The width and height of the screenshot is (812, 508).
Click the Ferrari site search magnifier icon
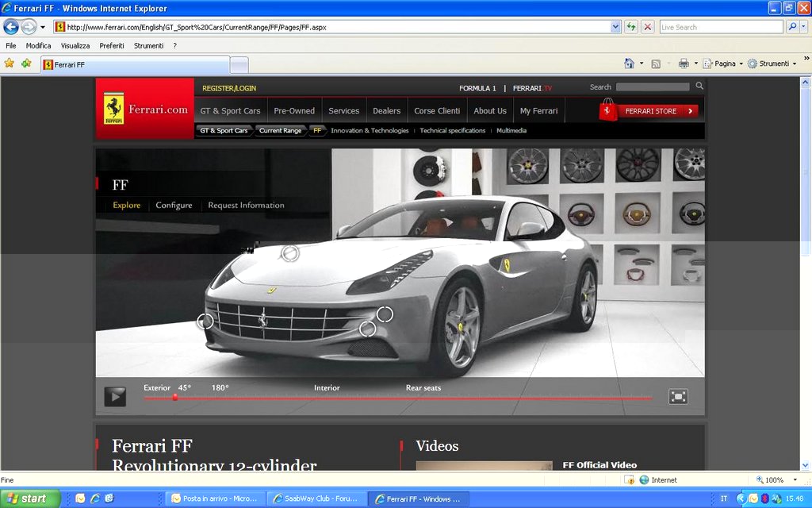click(699, 86)
